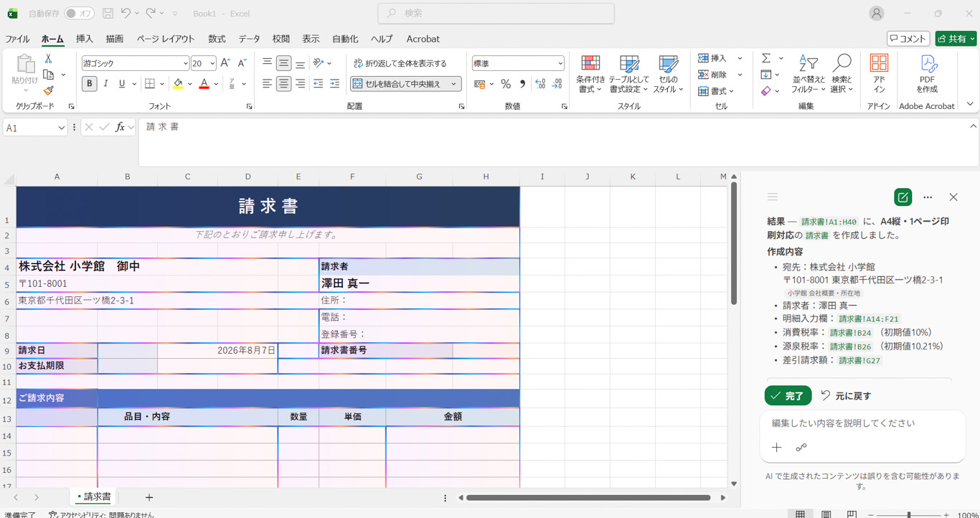Open Find and Select
980x518 pixels.
[842, 74]
